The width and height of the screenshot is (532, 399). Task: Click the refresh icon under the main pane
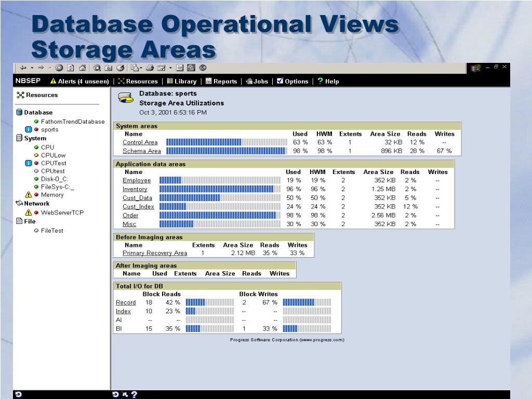coord(115,394)
